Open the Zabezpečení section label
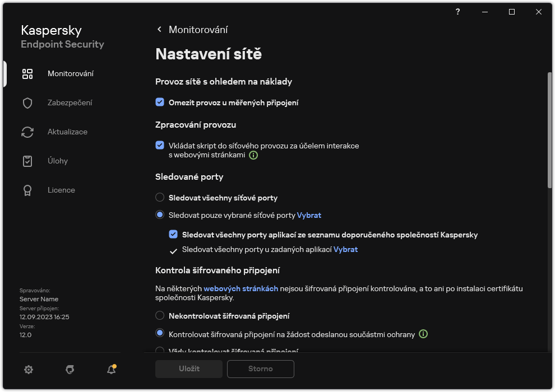 pos(70,103)
